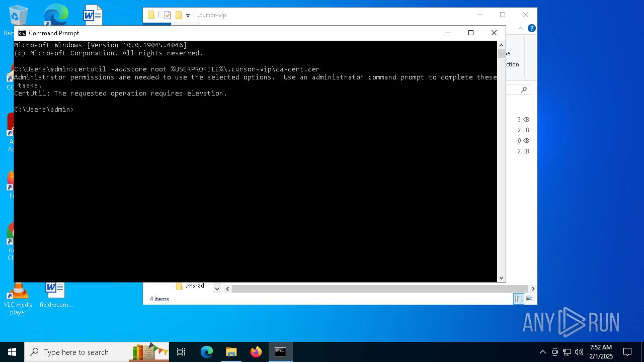644x362 pixels.
Task: Open the volume control in system tray
Action: (579, 352)
